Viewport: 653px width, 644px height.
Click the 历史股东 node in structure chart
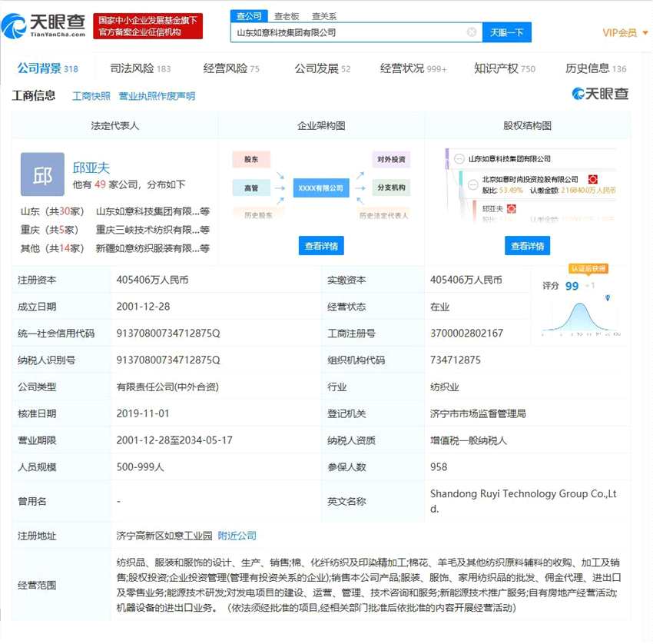point(258,215)
